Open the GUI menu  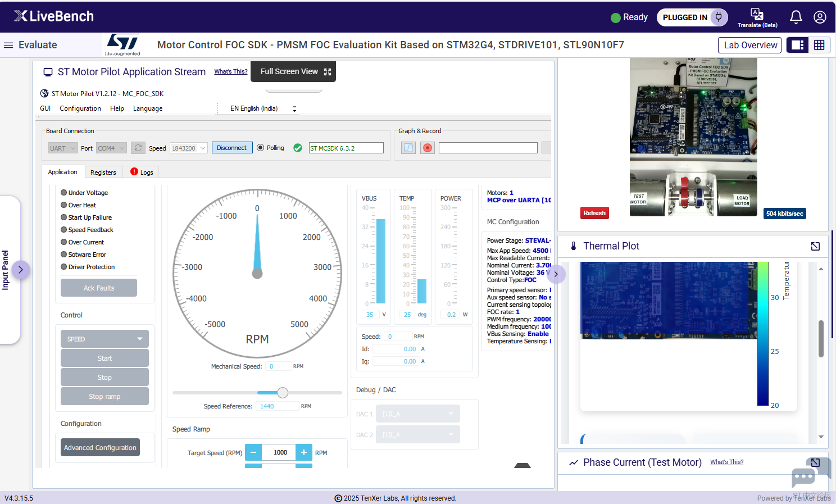point(46,108)
